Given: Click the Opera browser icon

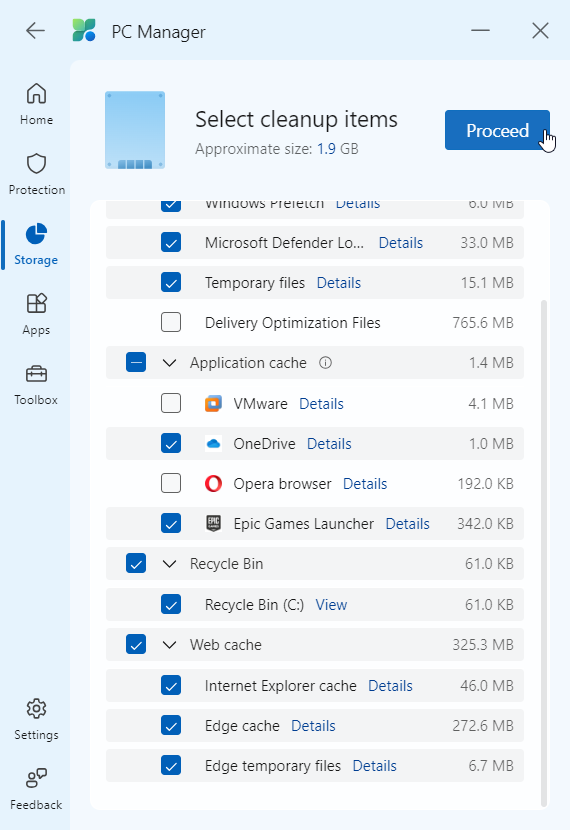Looking at the screenshot, I should tap(213, 483).
